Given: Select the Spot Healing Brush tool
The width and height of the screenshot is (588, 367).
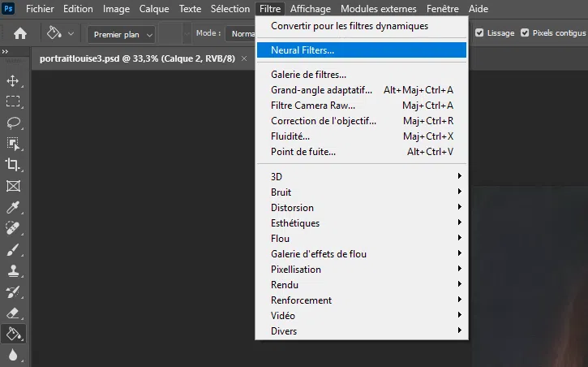Looking at the screenshot, I should pos(13,228).
